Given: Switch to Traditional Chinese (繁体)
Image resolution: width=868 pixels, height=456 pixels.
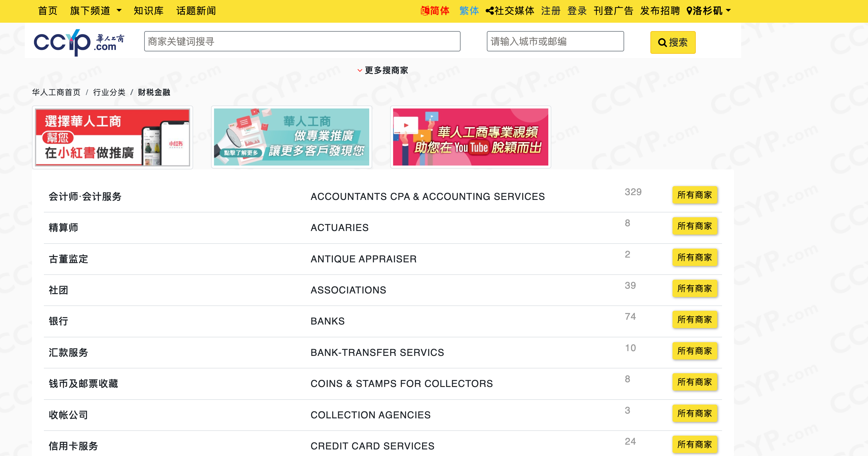Looking at the screenshot, I should [469, 11].
